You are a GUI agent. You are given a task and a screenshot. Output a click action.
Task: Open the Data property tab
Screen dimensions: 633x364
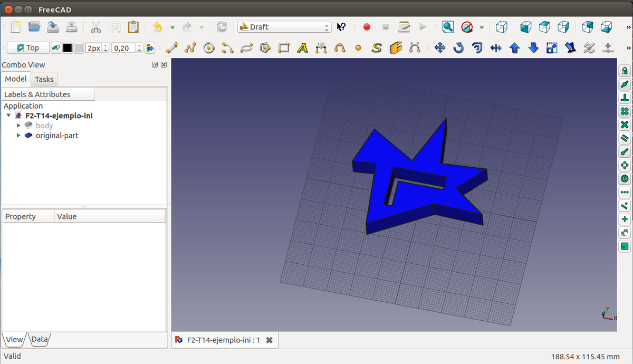(40, 339)
